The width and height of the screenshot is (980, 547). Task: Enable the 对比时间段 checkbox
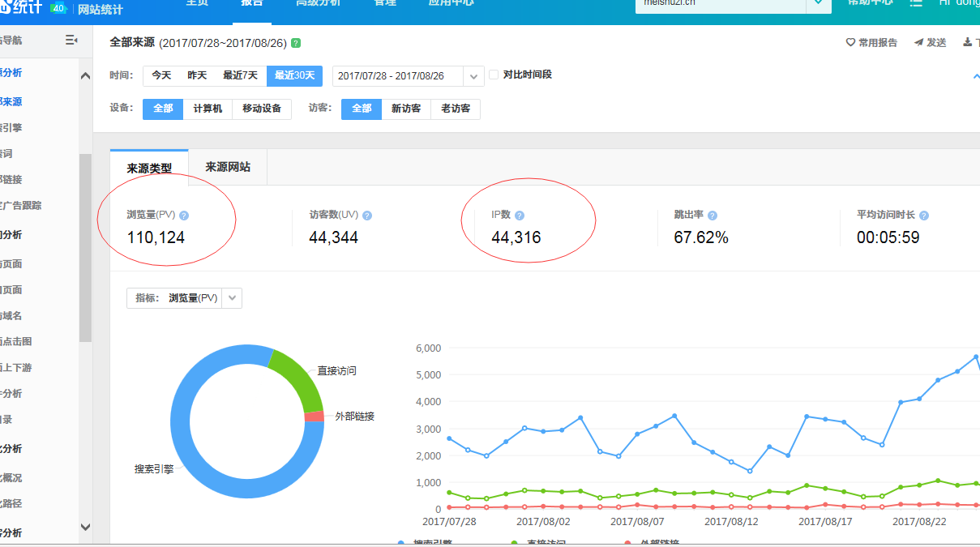(x=494, y=75)
